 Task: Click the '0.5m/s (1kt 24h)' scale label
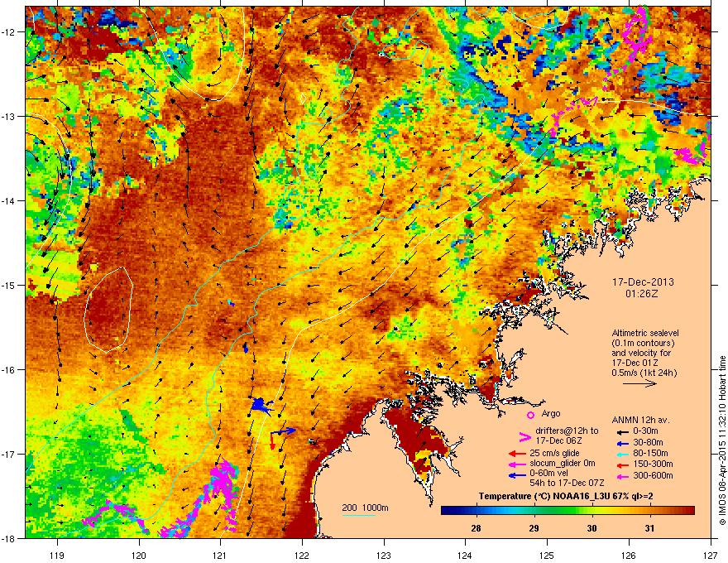point(644,373)
